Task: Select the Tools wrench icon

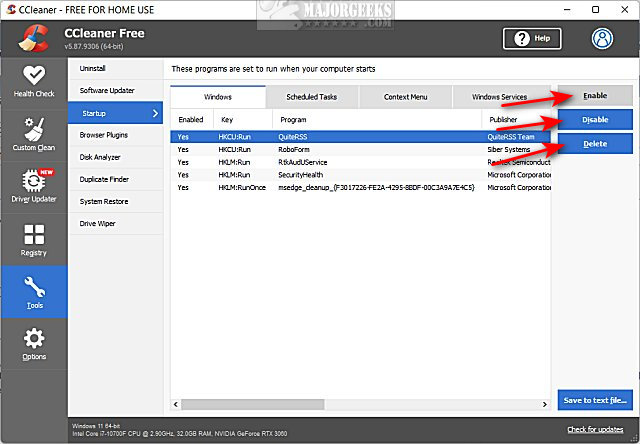Action: pyautogui.click(x=34, y=287)
